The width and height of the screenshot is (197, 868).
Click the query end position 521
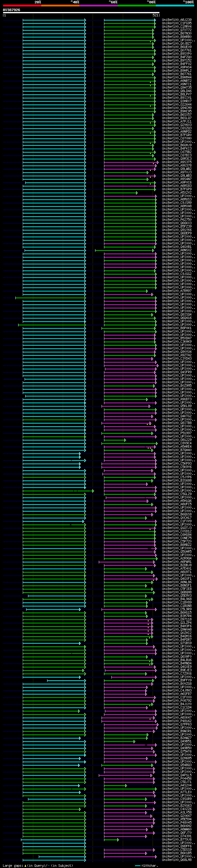[x=155, y=15]
